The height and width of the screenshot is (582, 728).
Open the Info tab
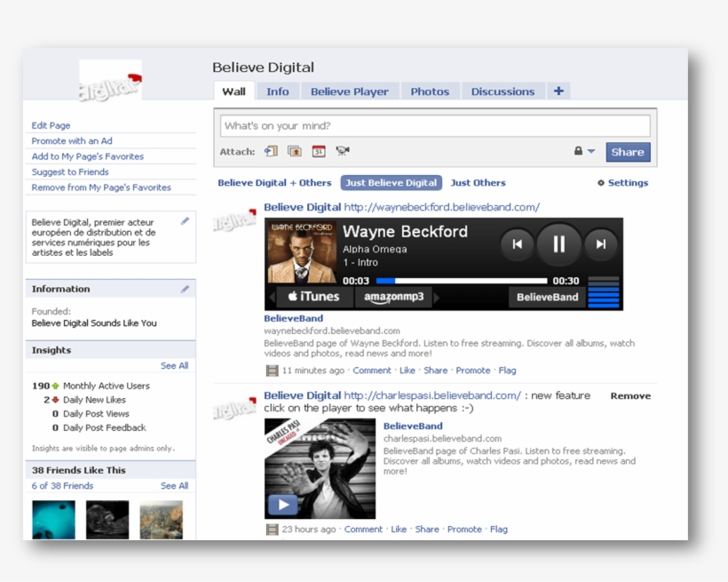278,92
